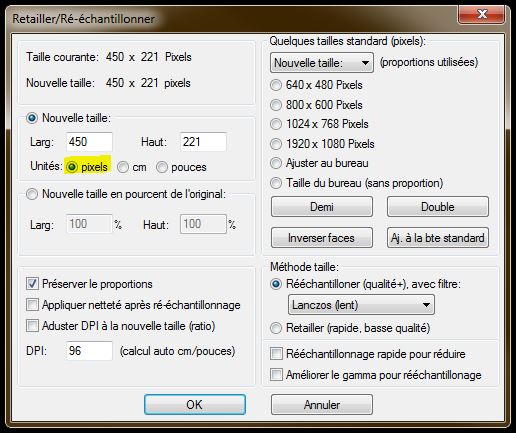Viewport: 516px width, 433px height.
Task: Click the DPI field showing 96
Action: click(89, 351)
